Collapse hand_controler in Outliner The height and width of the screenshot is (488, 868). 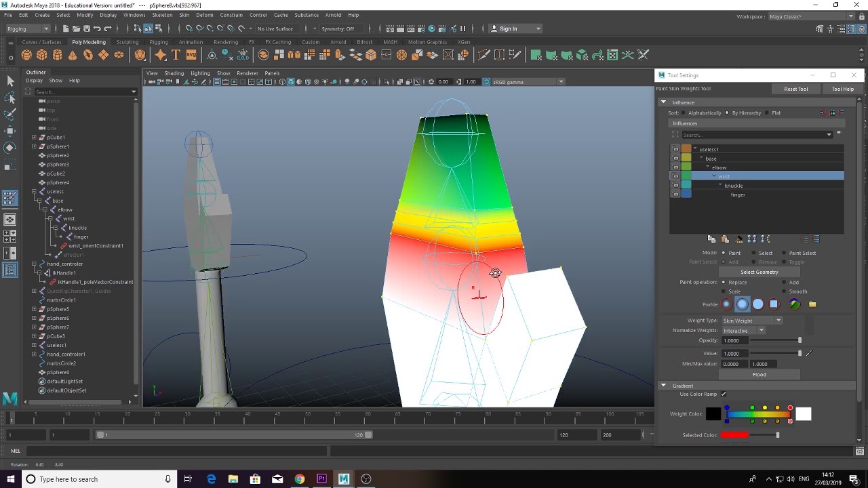point(34,264)
